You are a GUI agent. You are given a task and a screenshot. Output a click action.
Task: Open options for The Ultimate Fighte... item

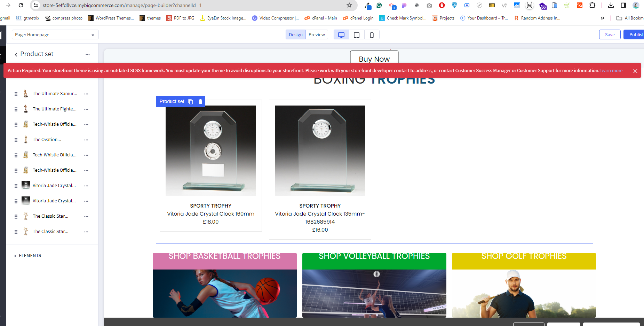coord(86,109)
